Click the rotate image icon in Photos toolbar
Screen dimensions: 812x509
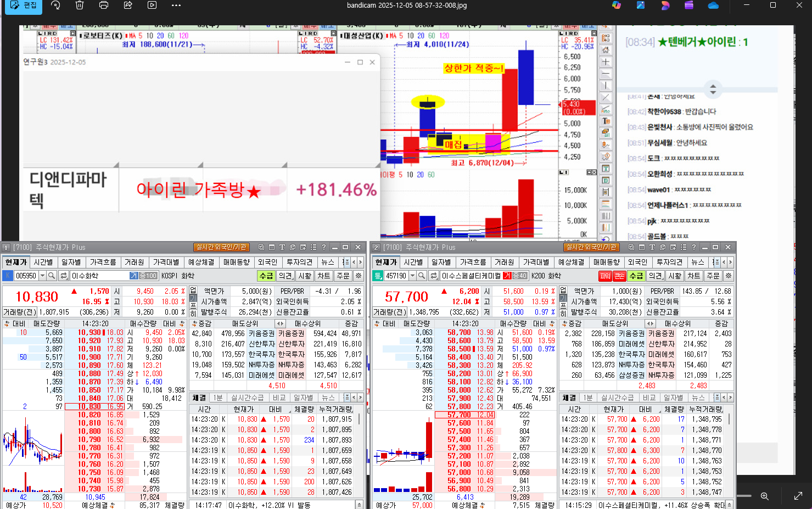[55, 5]
